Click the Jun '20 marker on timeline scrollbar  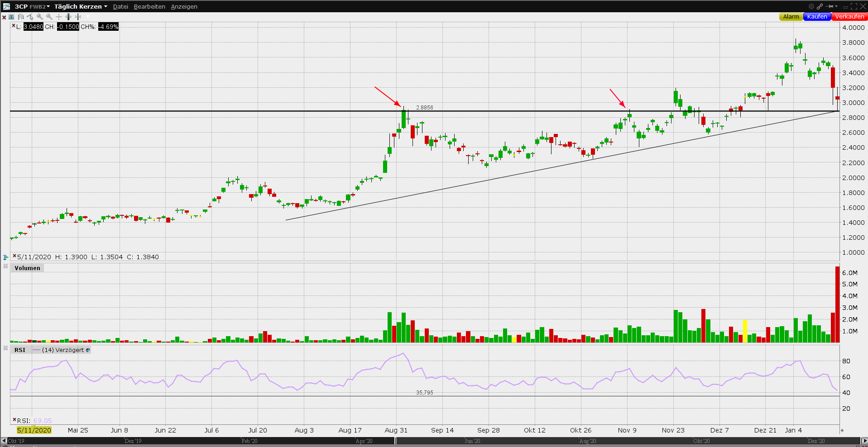[472, 441]
